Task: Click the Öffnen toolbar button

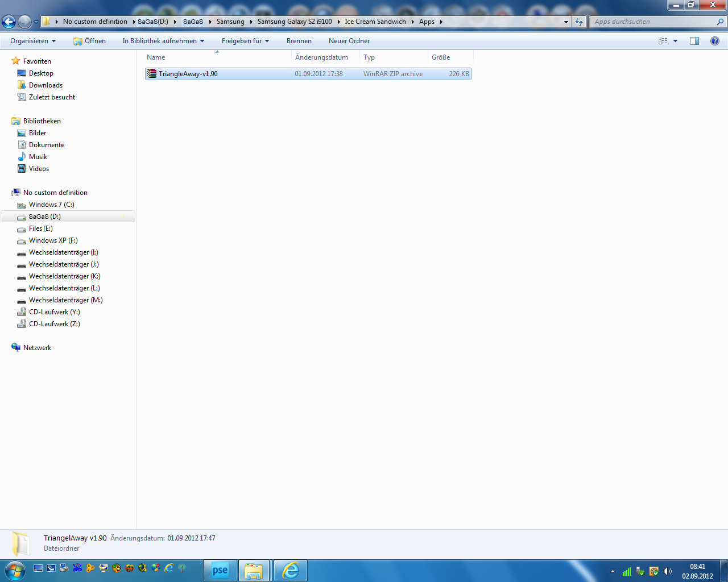Action: pyautogui.click(x=90, y=41)
